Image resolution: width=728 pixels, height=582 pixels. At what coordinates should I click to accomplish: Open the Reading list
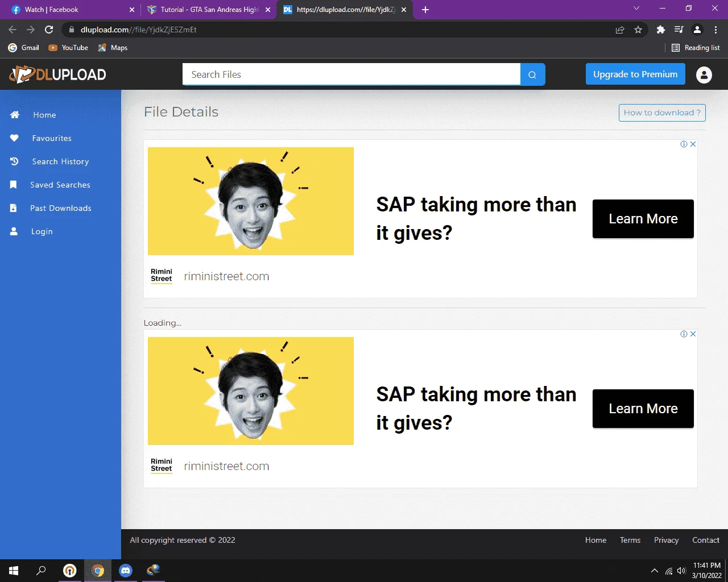tap(696, 48)
